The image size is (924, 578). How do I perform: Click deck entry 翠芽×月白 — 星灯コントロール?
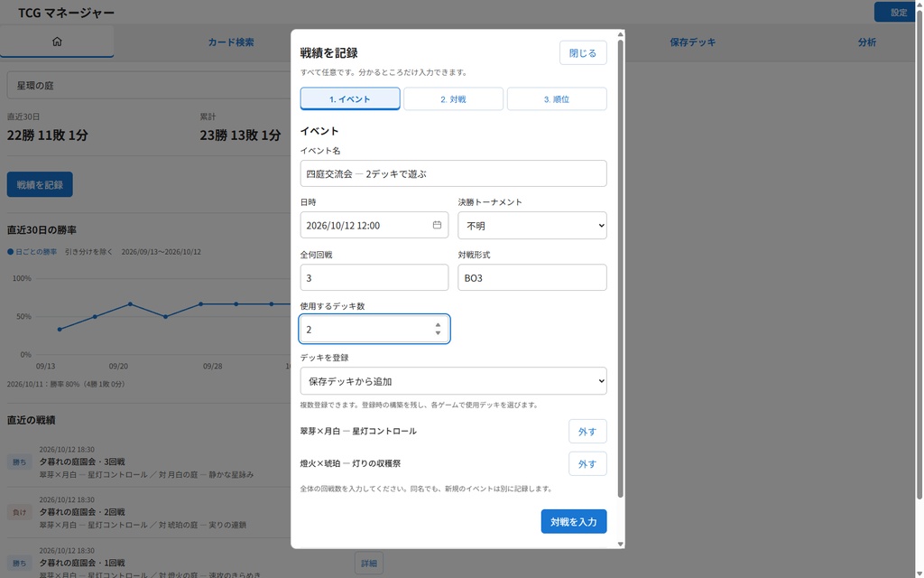(358, 431)
